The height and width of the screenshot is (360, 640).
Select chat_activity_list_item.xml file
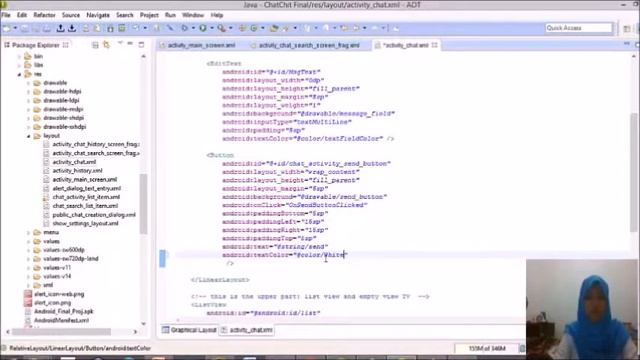[86, 197]
